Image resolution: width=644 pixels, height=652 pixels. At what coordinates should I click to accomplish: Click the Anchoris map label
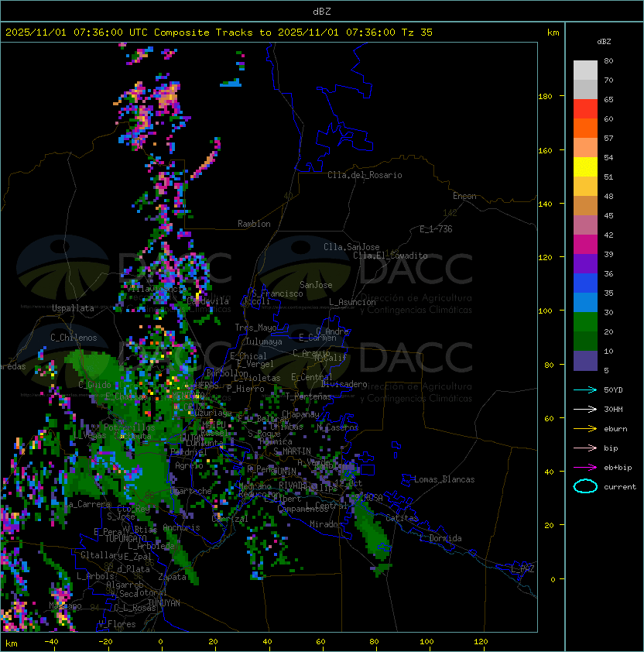click(x=181, y=527)
